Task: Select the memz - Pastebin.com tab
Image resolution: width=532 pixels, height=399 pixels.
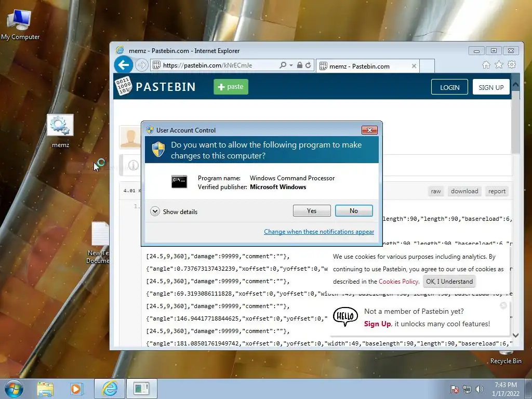Action: [x=368, y=66]
